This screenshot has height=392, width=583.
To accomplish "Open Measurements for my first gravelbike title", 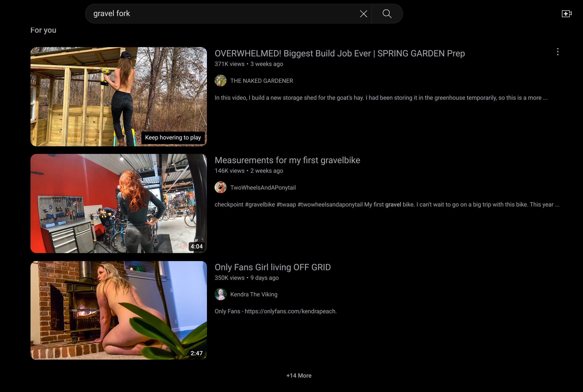I will point(287,160).
